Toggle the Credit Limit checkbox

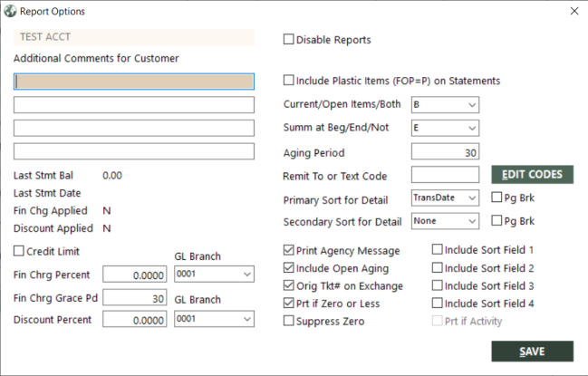pyautogui.click(x=19, y=251)
